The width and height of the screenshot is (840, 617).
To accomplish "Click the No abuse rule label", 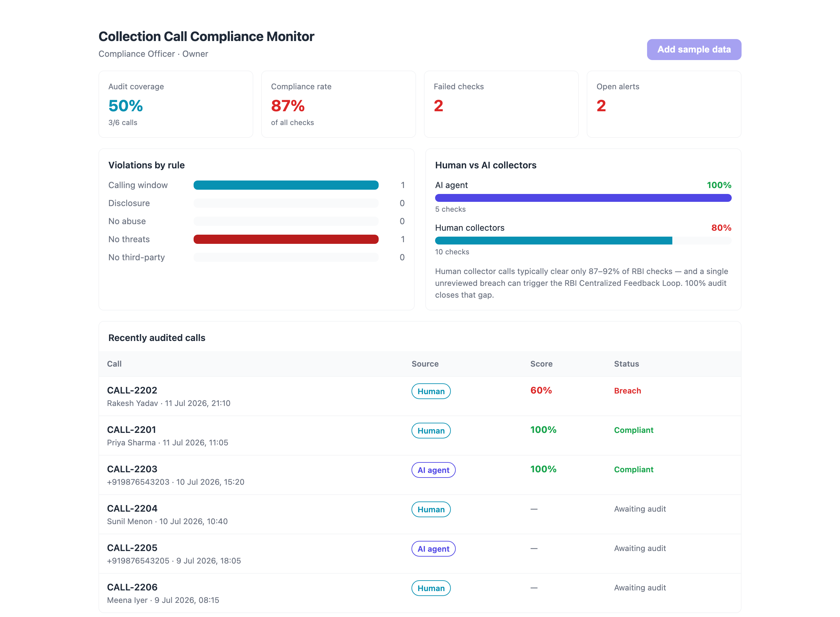I will tap(127, 221).
